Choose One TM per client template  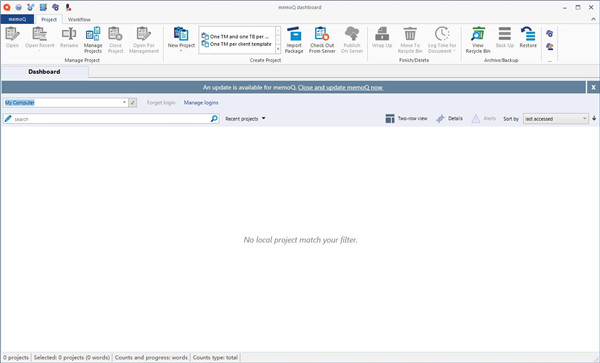(236, 44)
